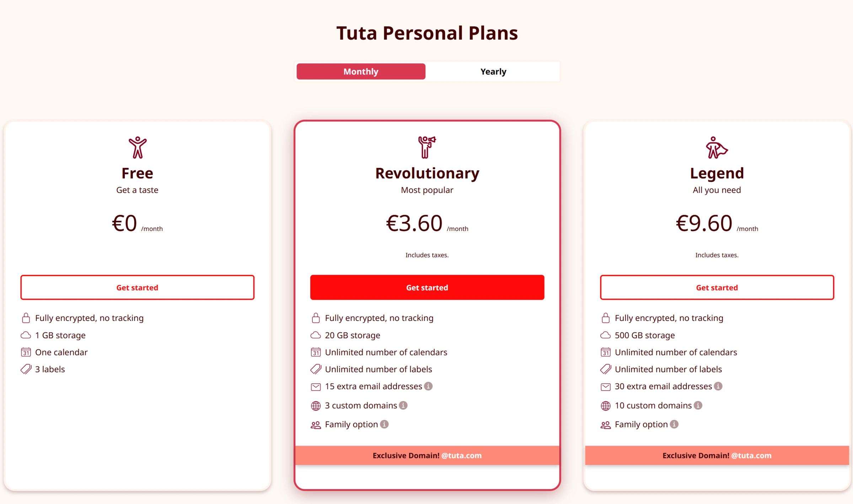Open the info tooltip for '30 extra email addresses'
The height and width of the screenshot is (504, 853).
tap(718, 386)
